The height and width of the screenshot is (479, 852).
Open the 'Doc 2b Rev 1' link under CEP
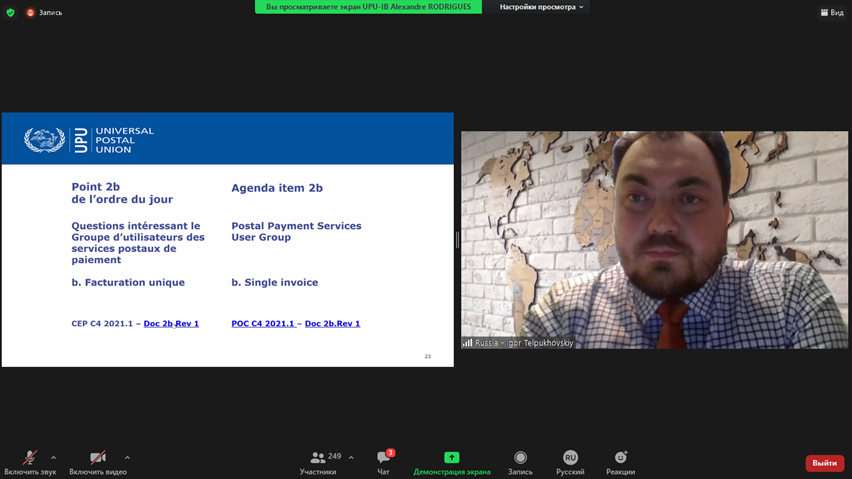pyautogui.click(x=171, y=324)
